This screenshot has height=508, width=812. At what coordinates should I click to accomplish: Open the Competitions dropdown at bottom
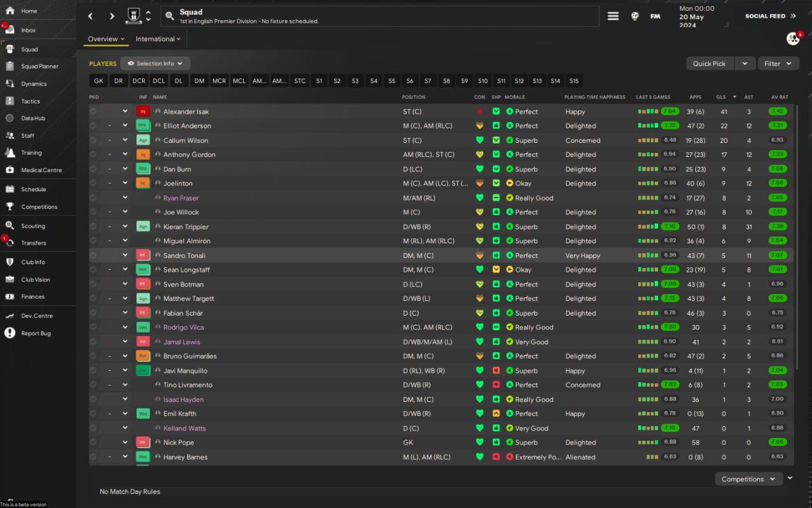pyautogui.click(x=749, y=479)
